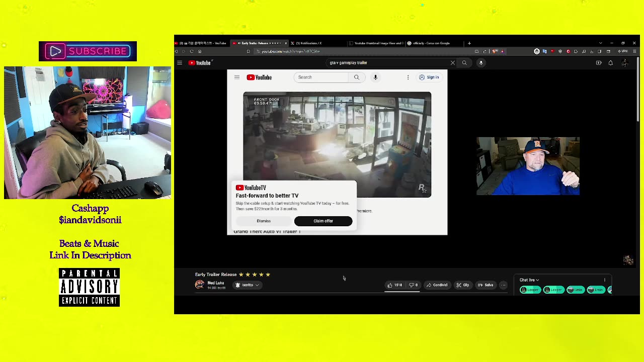Click the light YouTube logo inside the video
Image resolution: width=644 pixels, height=362 pixels.
coord(259,77)
